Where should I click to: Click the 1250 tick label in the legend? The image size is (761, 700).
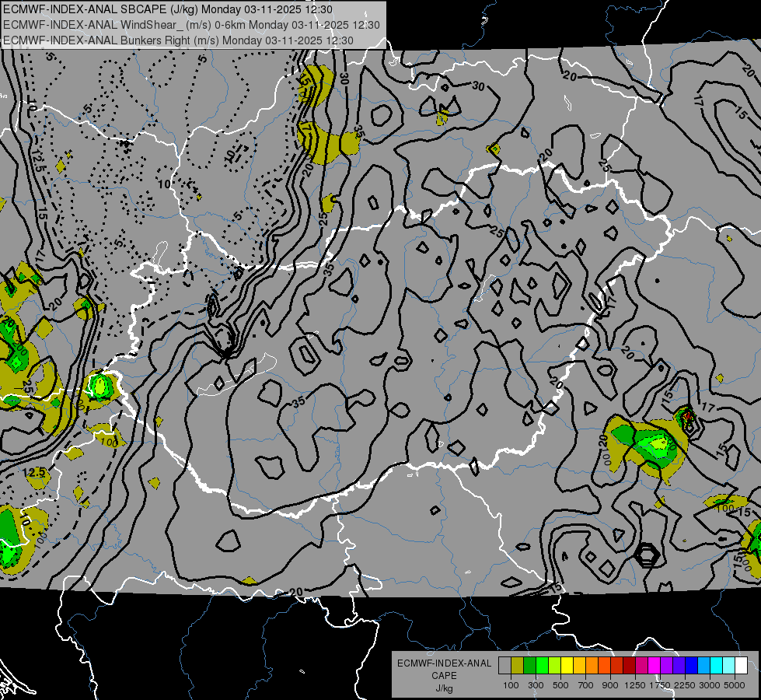[635, 685]
